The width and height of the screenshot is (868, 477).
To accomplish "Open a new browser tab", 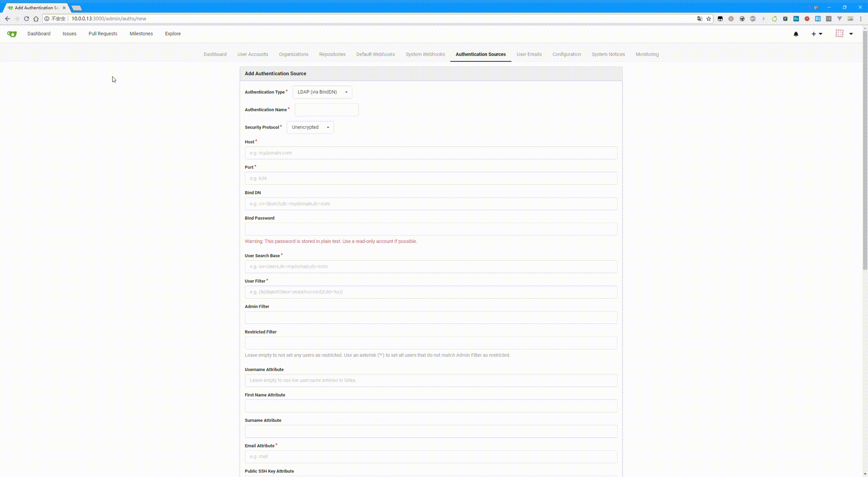I will pyautogui.click(x=76, y=8).
